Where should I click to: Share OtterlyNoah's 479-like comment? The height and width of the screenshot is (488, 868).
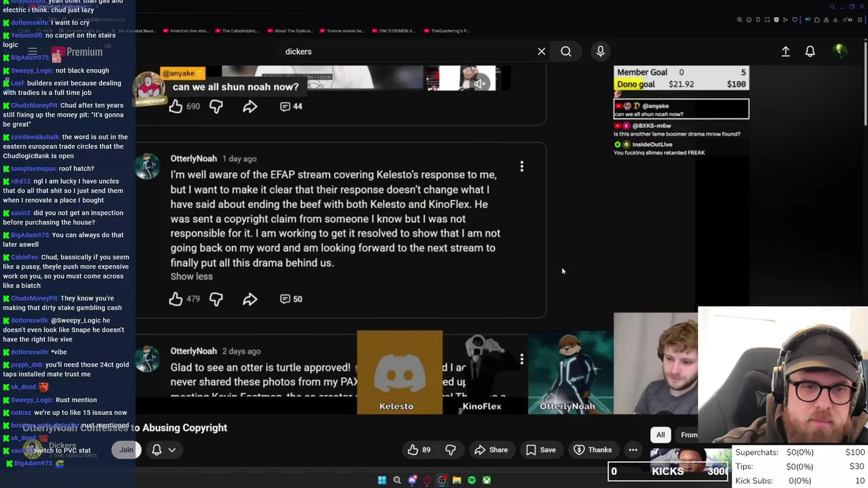250,299
